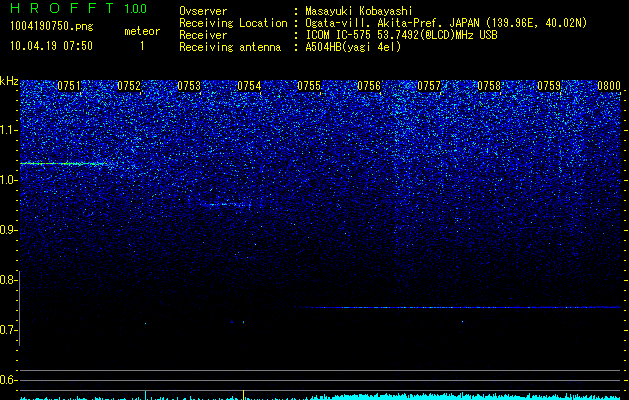Click the kHz axis unit label
The height and width of the screenshot is (400, 629).
point(9,81)
